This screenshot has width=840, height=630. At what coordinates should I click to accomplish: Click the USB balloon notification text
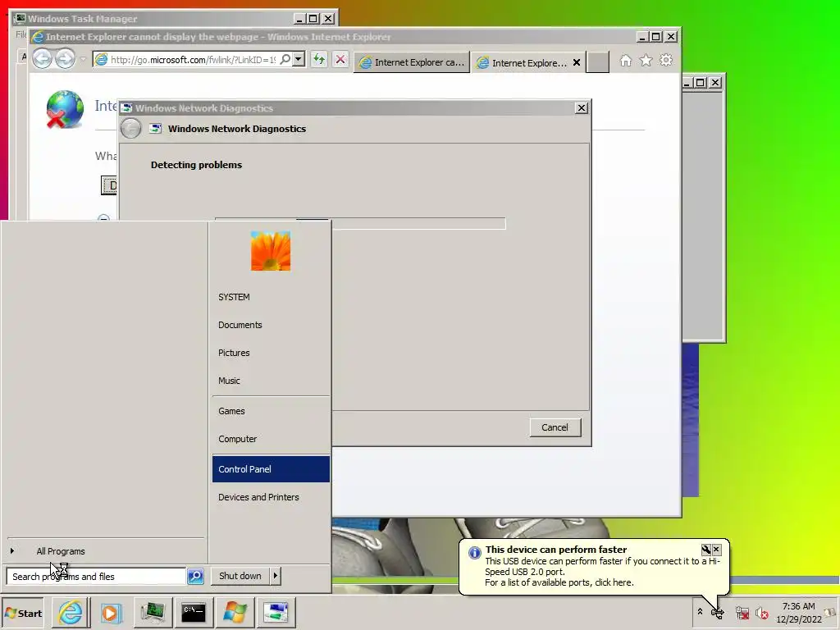point(602,572)
